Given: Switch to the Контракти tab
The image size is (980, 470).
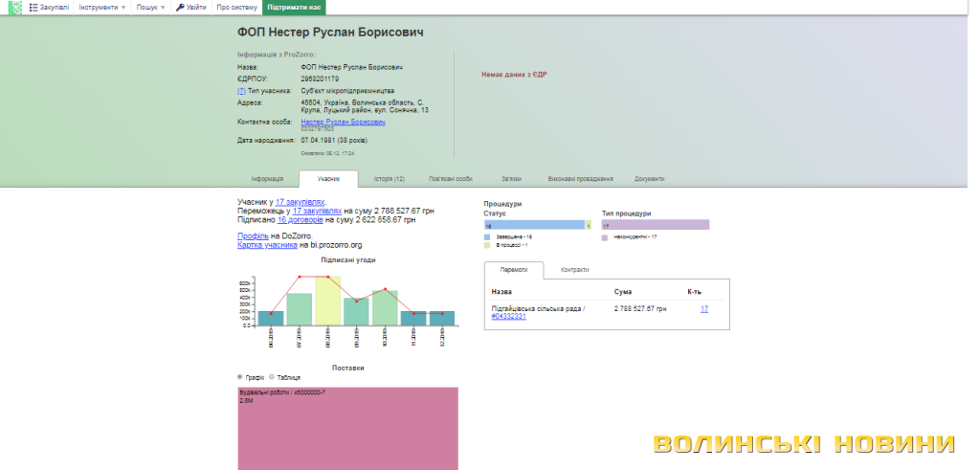Looking at the screenshot, I should (574, 270).
